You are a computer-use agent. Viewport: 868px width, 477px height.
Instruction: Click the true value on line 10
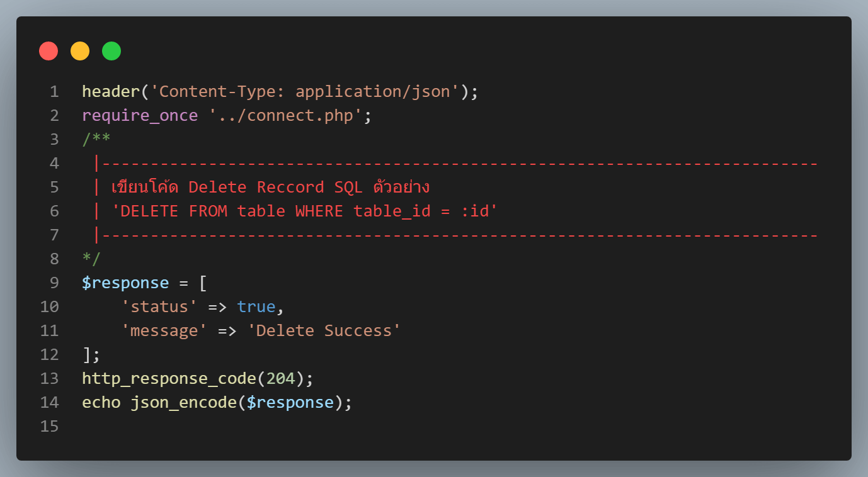(x=256, y=306)
